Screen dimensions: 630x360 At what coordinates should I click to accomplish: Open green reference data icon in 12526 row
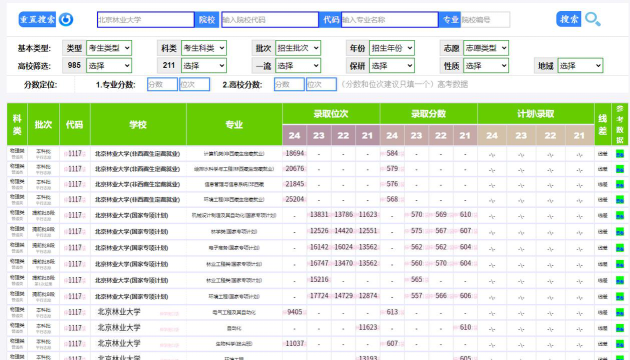(x=620, y=231)
